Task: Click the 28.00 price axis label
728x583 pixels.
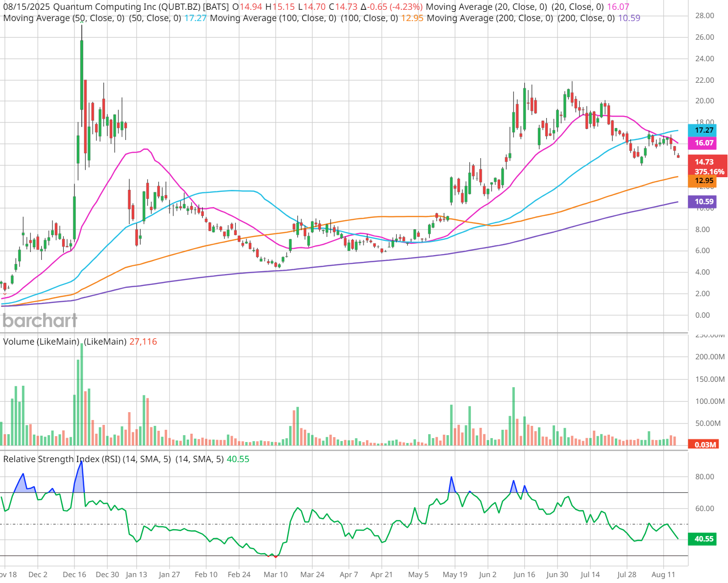Action: click(704, 16)
